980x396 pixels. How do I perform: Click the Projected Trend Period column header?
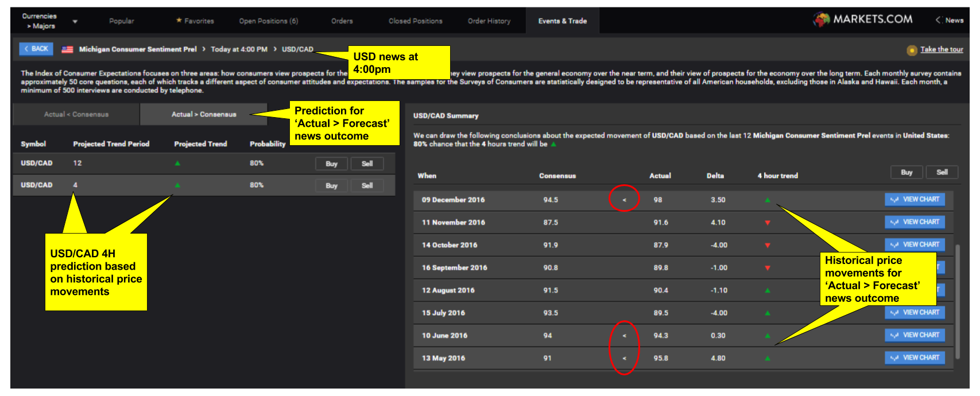(111, 144)
